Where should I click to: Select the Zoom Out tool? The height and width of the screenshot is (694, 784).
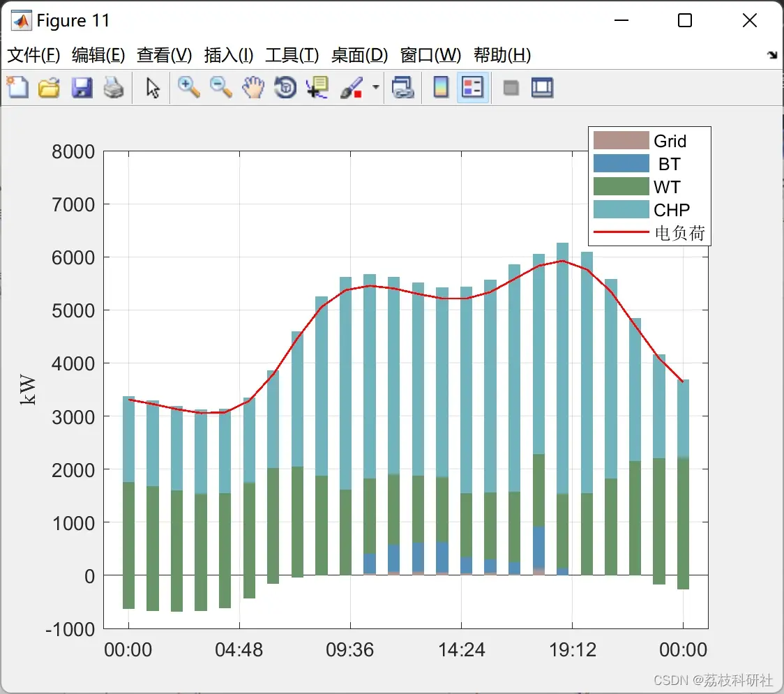[220, 87]
